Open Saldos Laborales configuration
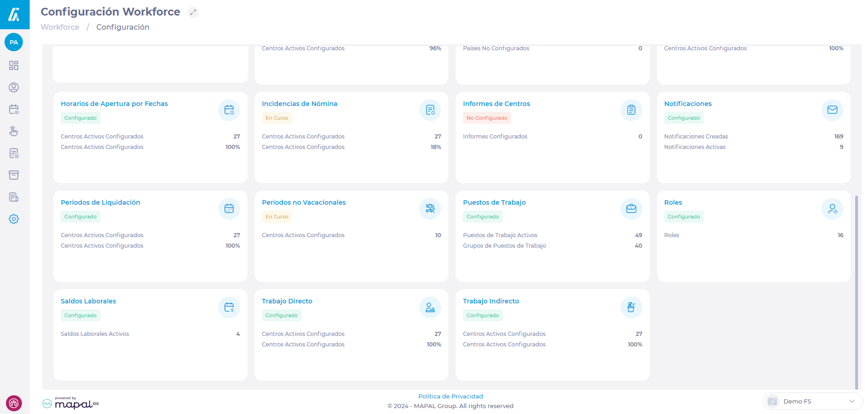 (88, 301)
